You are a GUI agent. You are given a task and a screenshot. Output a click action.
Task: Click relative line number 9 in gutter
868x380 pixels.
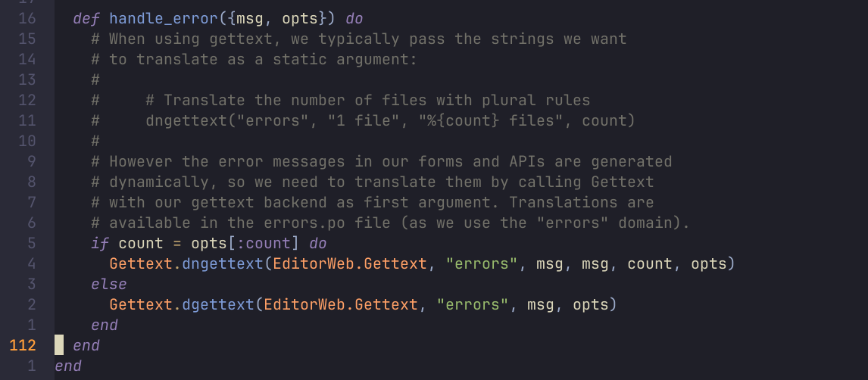(x=32, y=161)
